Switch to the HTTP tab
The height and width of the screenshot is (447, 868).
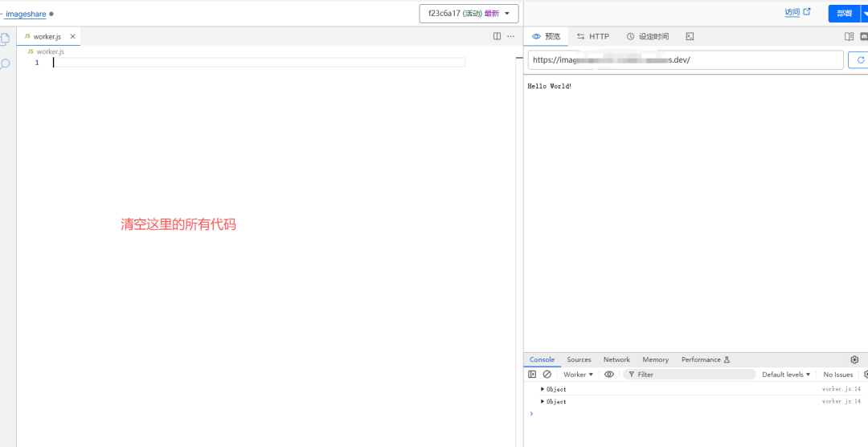pos(593,36)
